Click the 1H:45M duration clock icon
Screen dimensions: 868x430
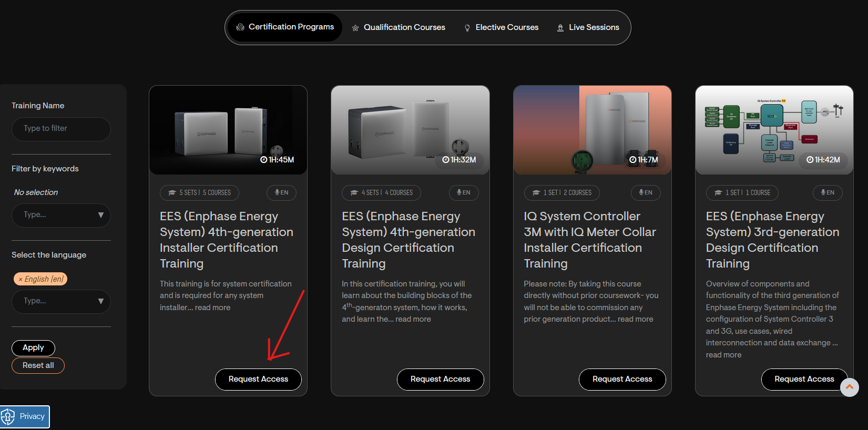click(x=264, y=160)
